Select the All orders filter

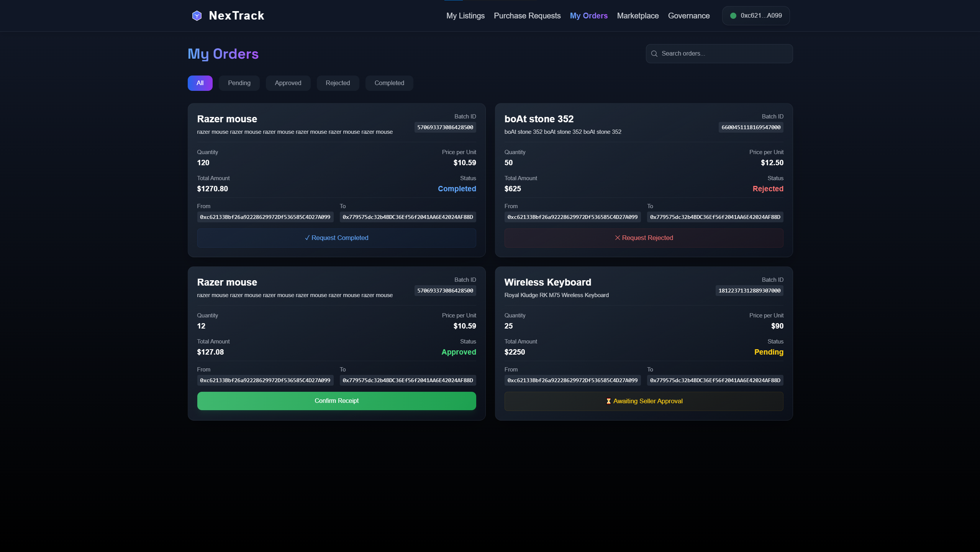200,83
